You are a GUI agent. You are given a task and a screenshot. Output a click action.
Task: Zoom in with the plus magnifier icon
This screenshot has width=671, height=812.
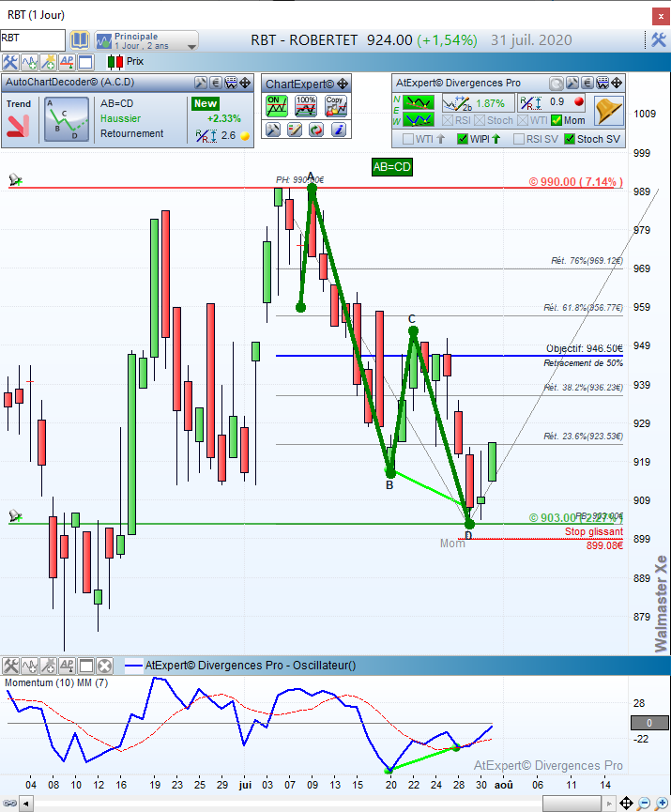662,804
